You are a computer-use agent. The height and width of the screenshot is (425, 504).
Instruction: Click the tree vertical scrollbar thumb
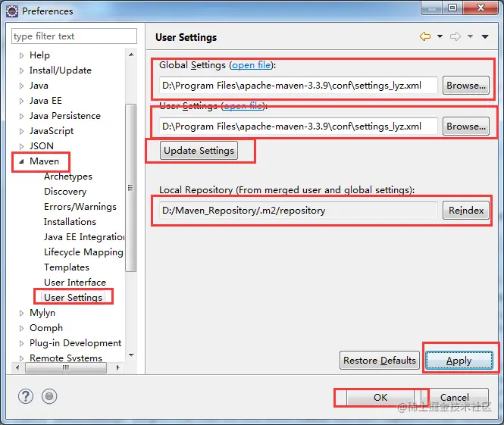[131, 188]
